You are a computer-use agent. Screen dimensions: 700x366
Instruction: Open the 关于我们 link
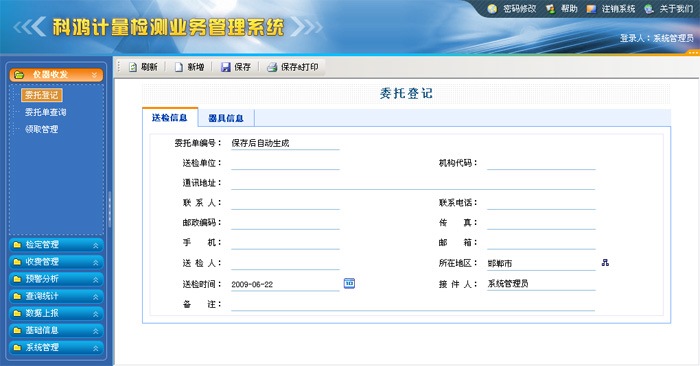point(676,9)
